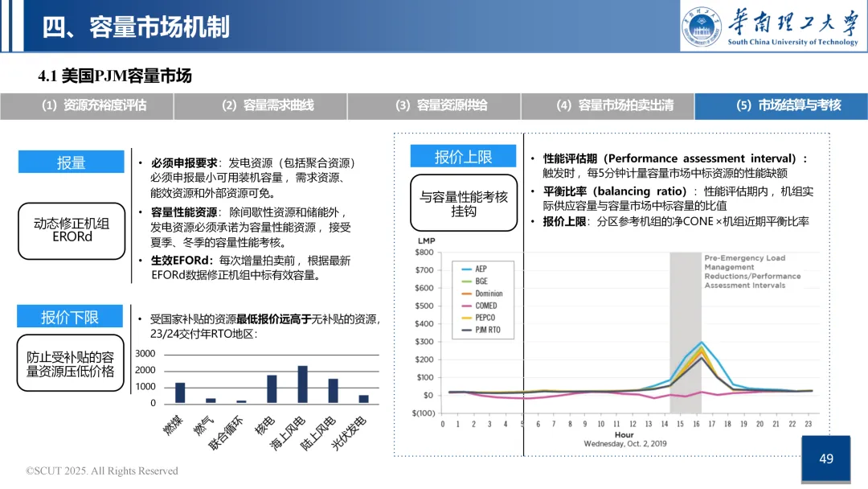Click the 核电 bar in the chart
Image resolution: width=868 pixels, height=489 pixels.
click(x=272, y=388)
